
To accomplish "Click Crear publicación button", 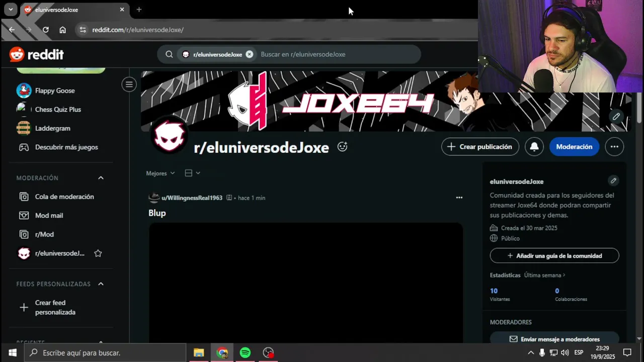I will click(x=480, y=147).
